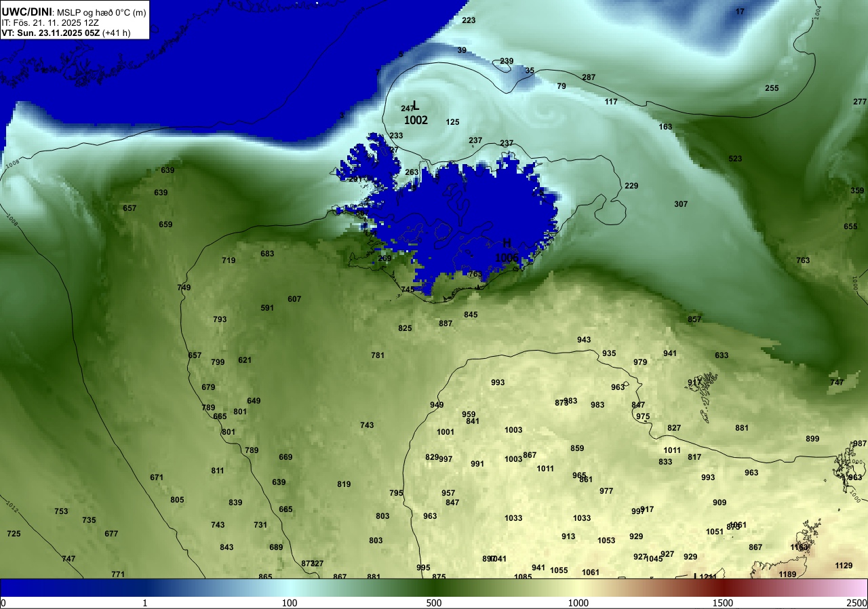Click the 1 label on the color scale
The image size is (868, 609).
(145, 602)
